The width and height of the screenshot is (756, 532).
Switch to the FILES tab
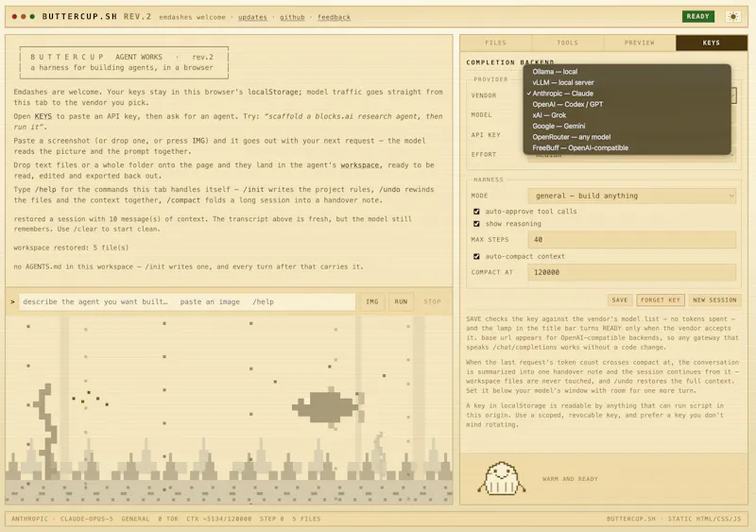point(495,43)
